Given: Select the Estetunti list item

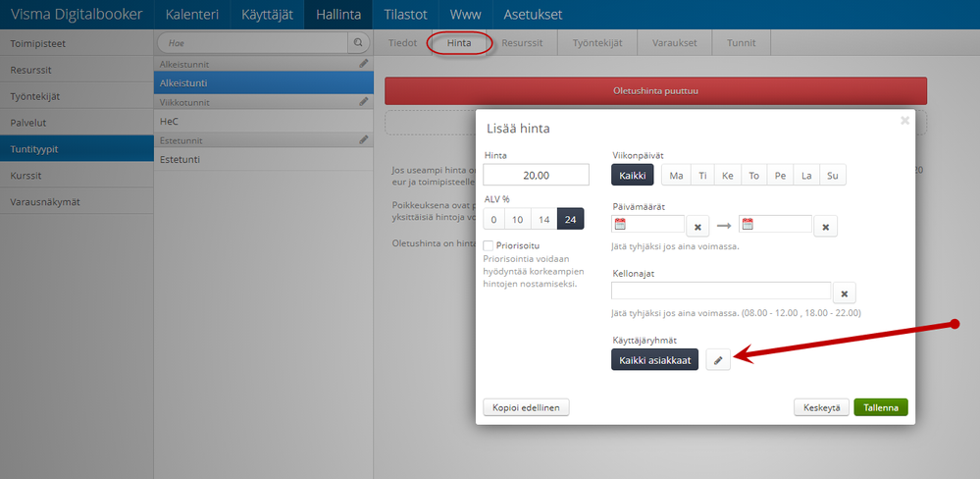Looking at the screenshot, I should pos(264,159).
